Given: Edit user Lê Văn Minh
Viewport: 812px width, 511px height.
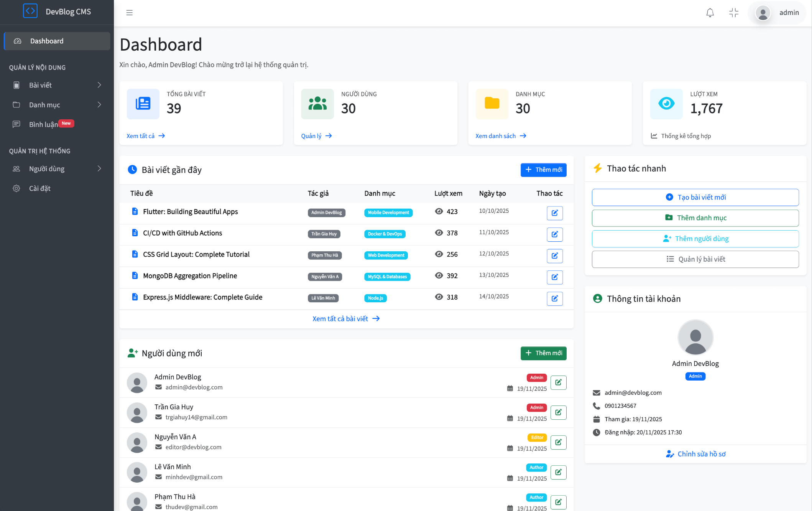Looking at the screenshot, I should pos(559,472).
